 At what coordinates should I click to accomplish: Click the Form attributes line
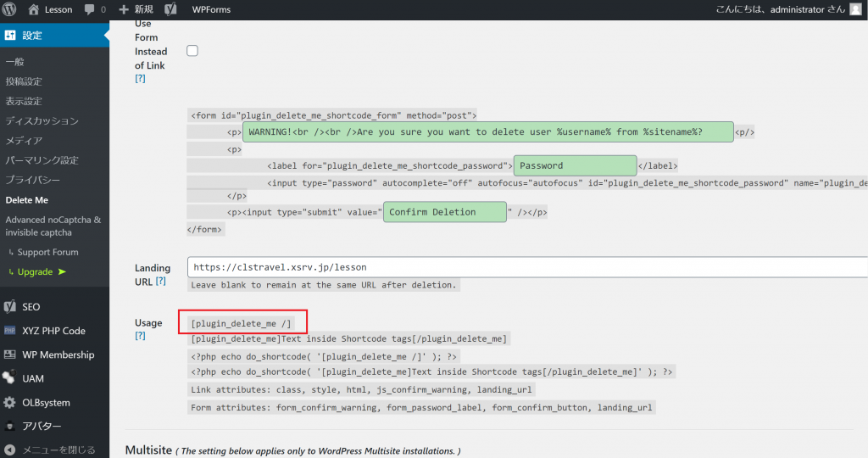(422, 408)
